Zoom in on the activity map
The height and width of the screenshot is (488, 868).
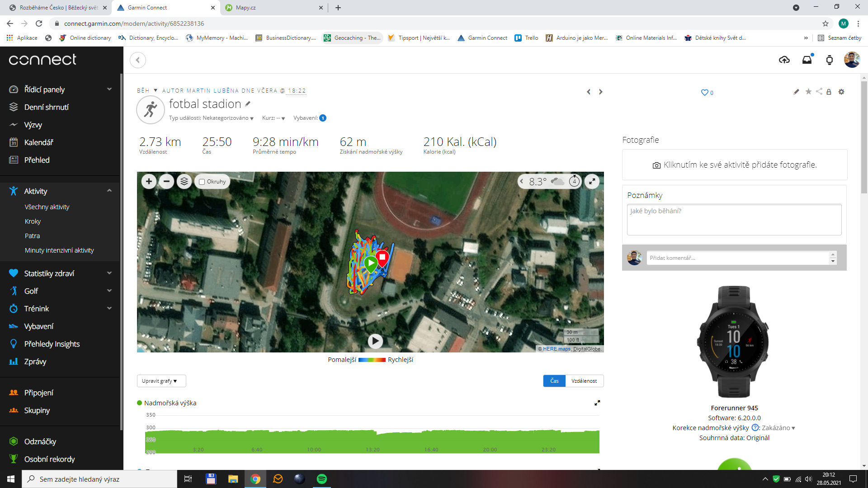coord(149,182)
